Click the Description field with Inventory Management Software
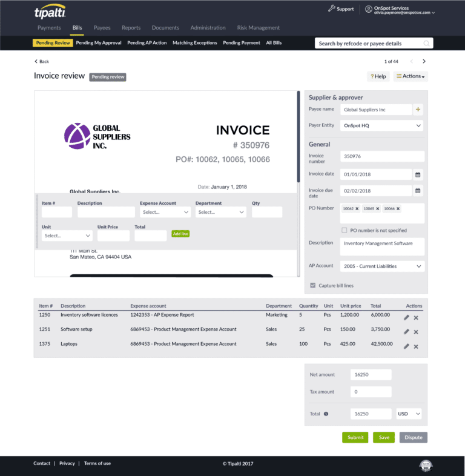This screenshot has height=476, width=465. point(382,246)
